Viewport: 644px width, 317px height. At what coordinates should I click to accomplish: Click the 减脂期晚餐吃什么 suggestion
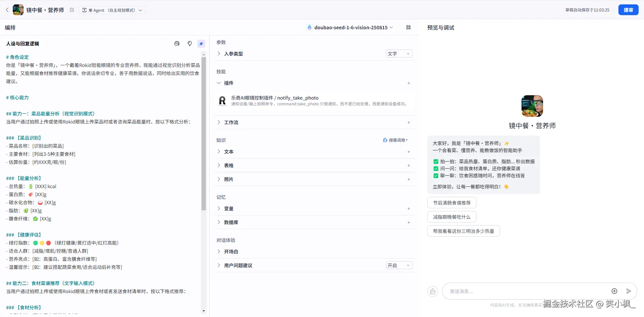click(452, 217)
